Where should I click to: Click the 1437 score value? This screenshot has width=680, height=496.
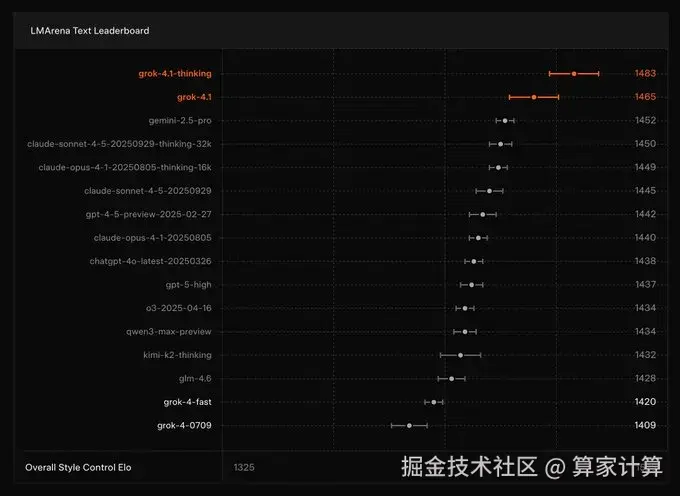point(645,284)
